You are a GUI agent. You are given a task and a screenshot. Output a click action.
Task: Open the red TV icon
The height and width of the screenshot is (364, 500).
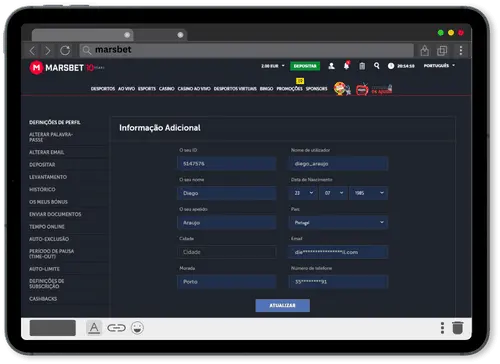coord(362,89)
